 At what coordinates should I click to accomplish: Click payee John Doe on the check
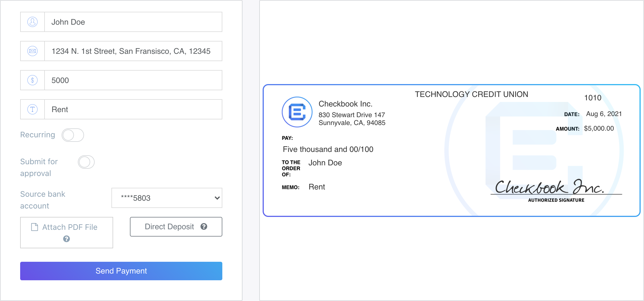pyautogui.click(x=325, y=163)
